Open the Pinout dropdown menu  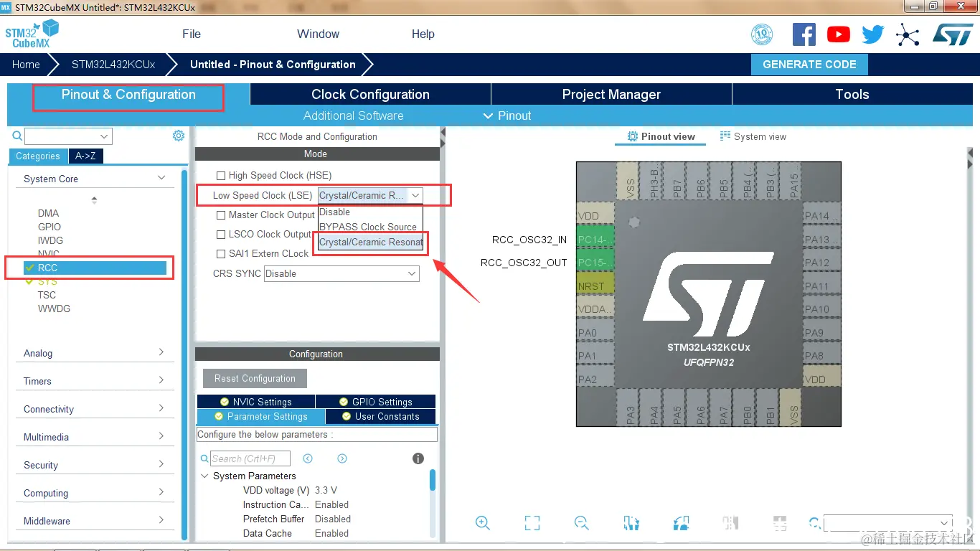click(x=507, y=116)
